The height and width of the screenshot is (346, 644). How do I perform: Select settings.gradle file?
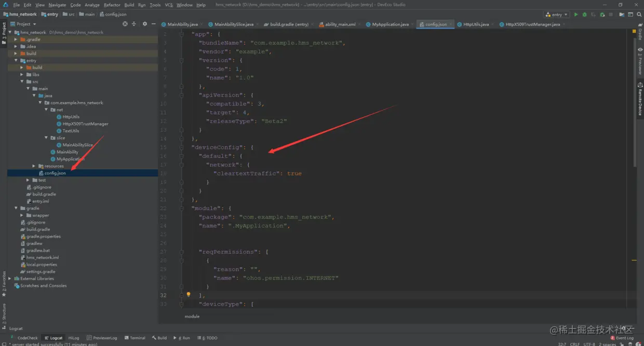tap(41, 272)
